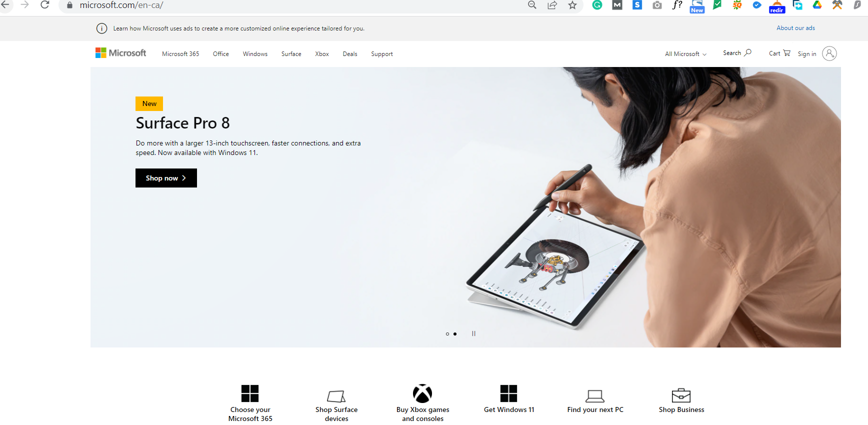Click the camera screenshot extension icon

[657, 5]
